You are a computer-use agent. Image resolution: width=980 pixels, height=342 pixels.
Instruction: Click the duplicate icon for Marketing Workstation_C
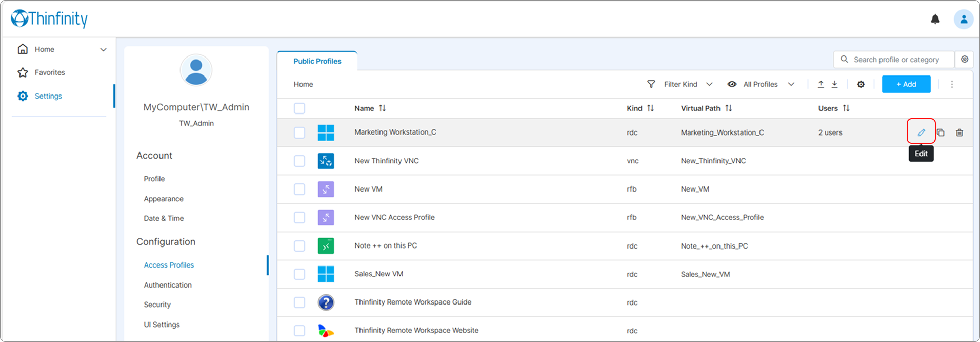(941, 132)
